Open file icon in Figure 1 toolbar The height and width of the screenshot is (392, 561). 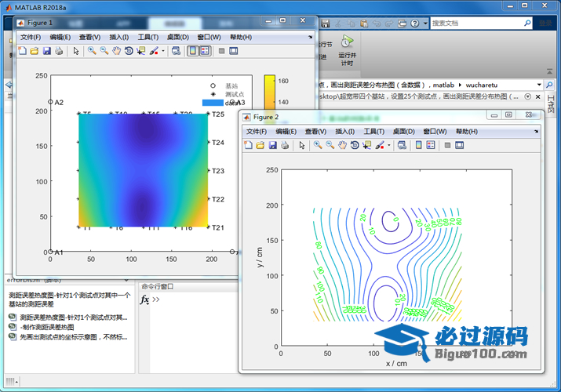[x=35, y=51]
